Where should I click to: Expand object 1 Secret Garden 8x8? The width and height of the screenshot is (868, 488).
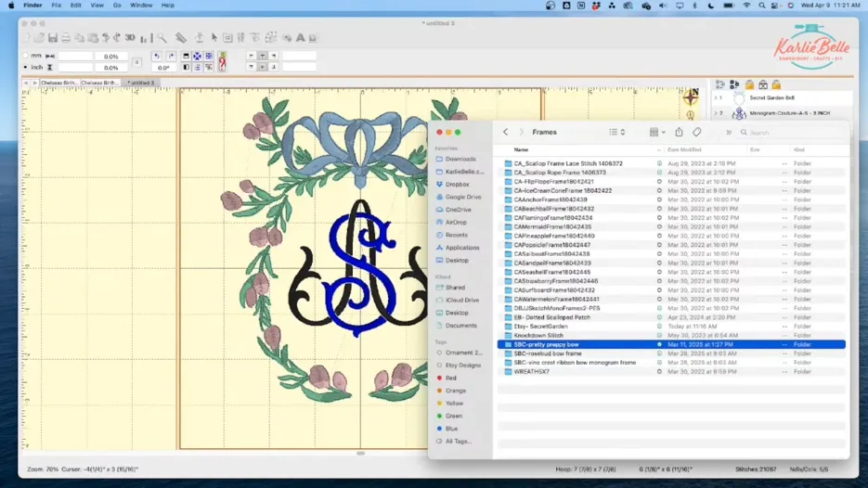[x=717, y=98]
